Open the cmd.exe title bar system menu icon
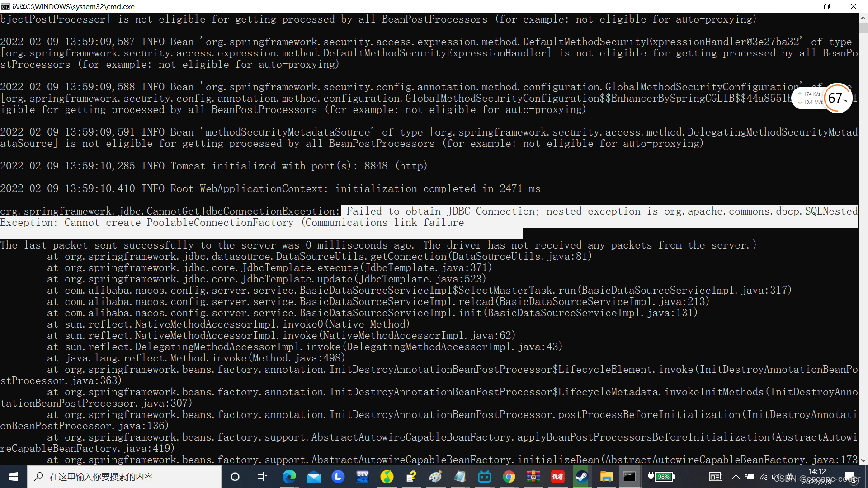 [5, 6]
